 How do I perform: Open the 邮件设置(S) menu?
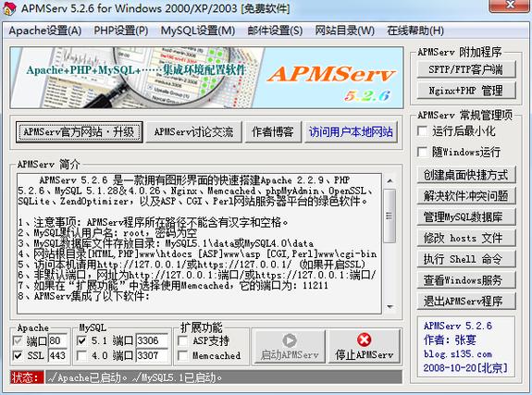[x=275, y=31]
